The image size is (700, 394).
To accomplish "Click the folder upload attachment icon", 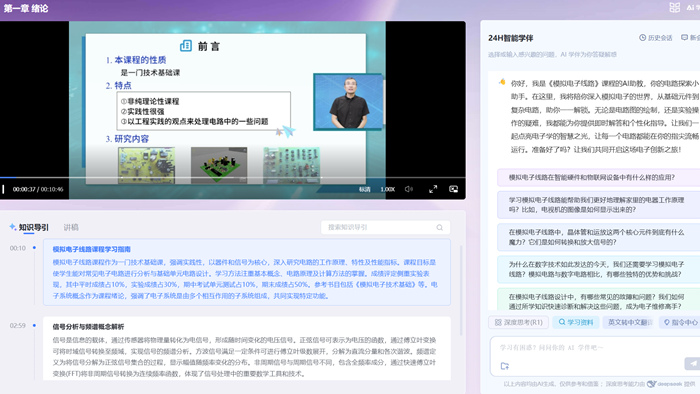I will 505,366.
